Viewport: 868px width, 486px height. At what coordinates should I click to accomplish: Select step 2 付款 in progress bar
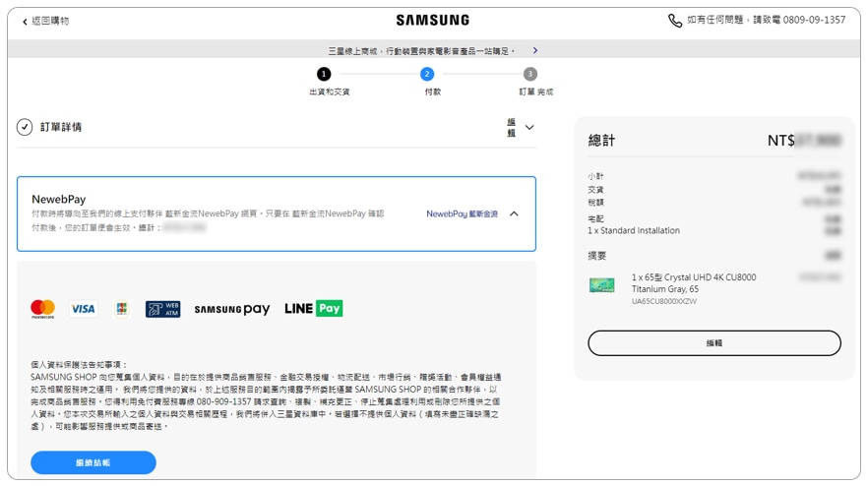(x=427, y=74)
